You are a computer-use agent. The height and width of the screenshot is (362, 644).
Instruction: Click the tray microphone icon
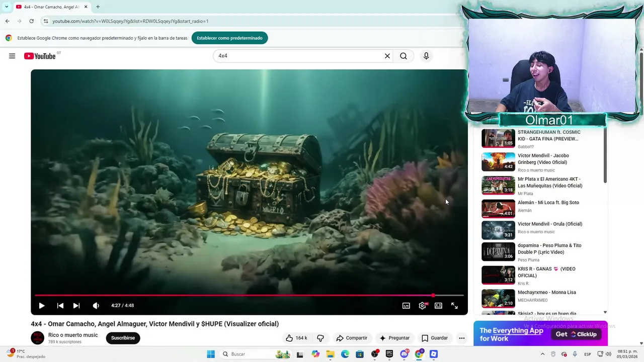[575, 354]
